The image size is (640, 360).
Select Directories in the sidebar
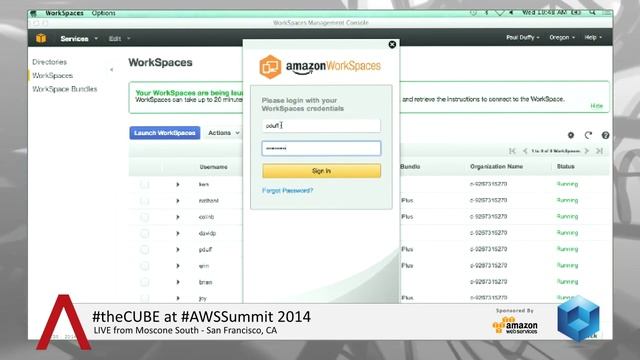click(x=49, y=62)
